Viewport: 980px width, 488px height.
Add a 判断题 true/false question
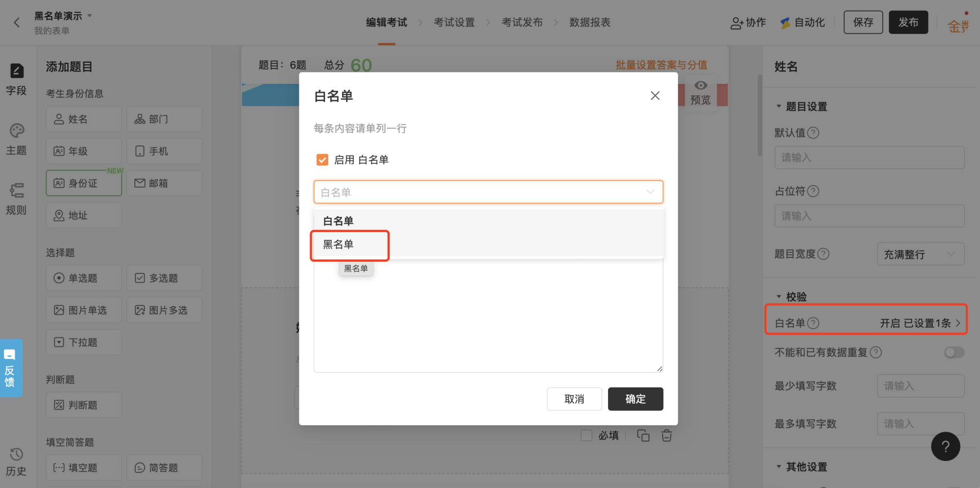click(x=84, y=405)
